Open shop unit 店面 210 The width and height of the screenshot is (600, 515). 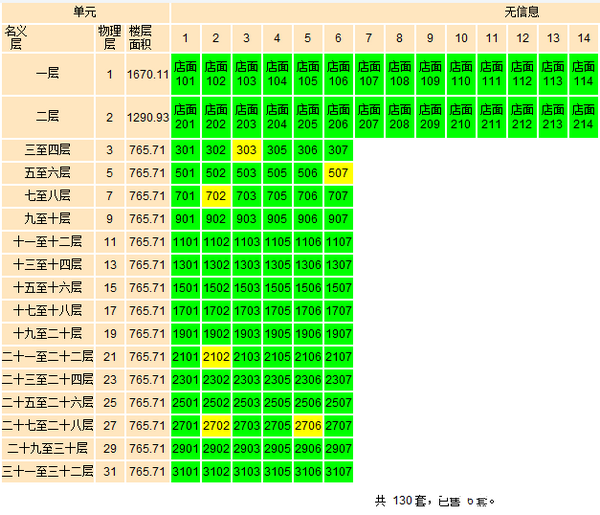[x=461, y=118]
